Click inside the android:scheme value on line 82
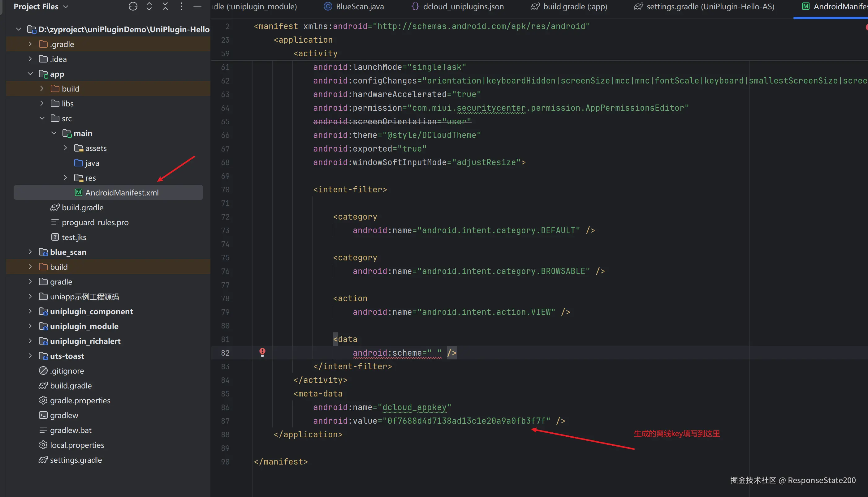Screen dimensions: 868x497 click(434, 353)
